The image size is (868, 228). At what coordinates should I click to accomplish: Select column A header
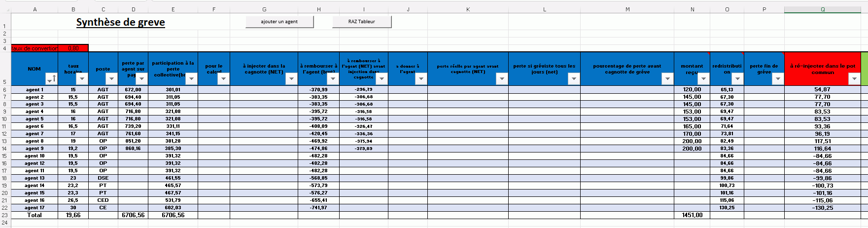[35, 9]
